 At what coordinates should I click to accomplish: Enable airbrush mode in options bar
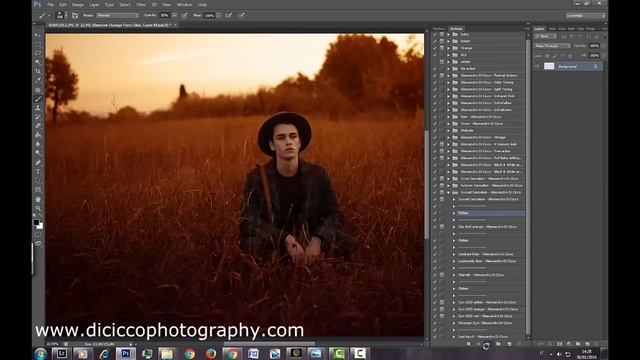[x=229, y=16]
